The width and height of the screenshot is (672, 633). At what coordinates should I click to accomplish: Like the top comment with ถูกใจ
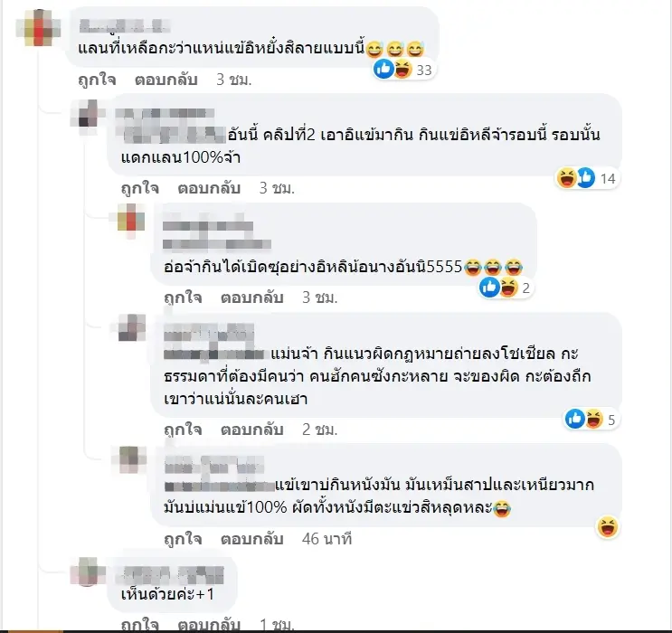tap(97, 80)
